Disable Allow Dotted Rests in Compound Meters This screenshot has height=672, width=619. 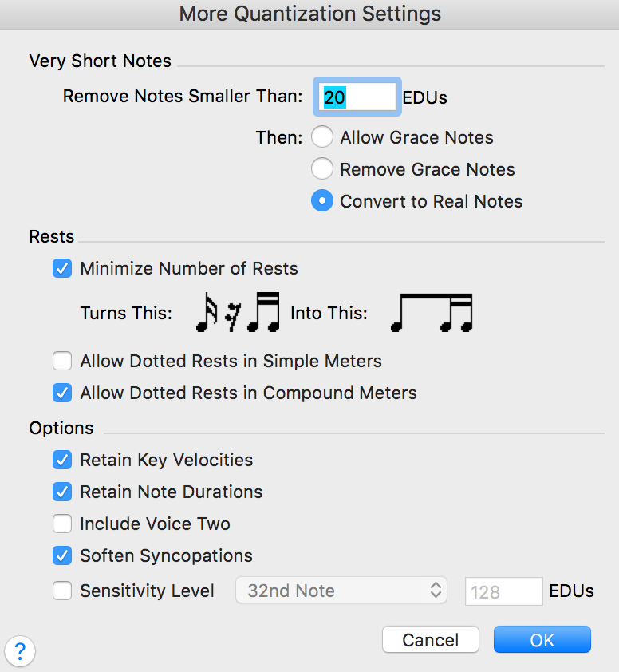coord(62,393)
